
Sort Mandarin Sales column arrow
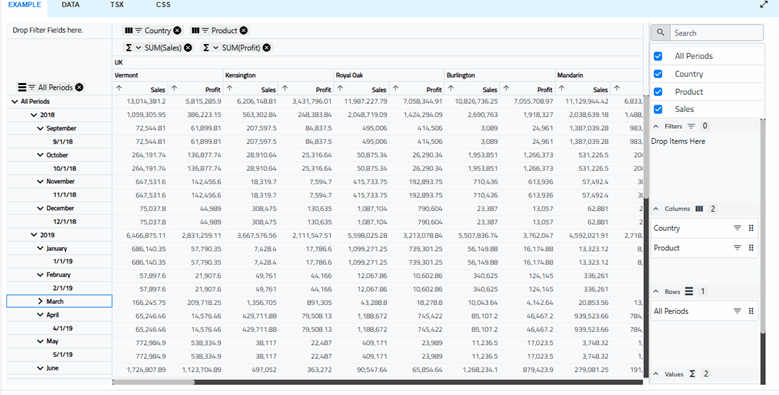(561, 88)
